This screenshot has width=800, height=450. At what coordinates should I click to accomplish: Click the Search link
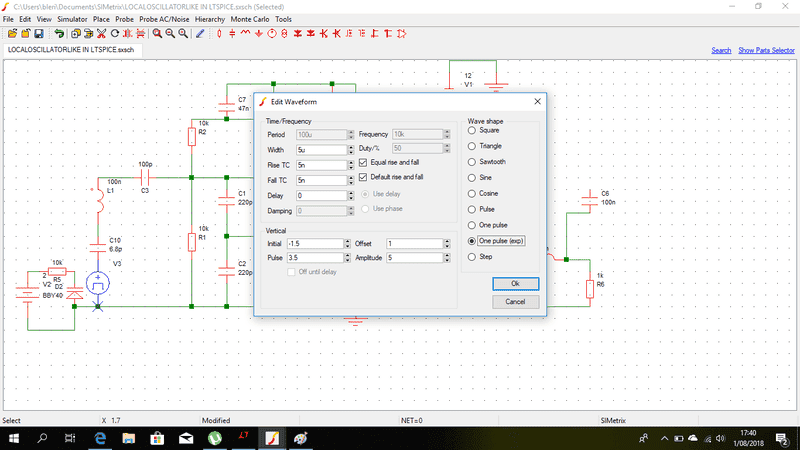(721, 50)
